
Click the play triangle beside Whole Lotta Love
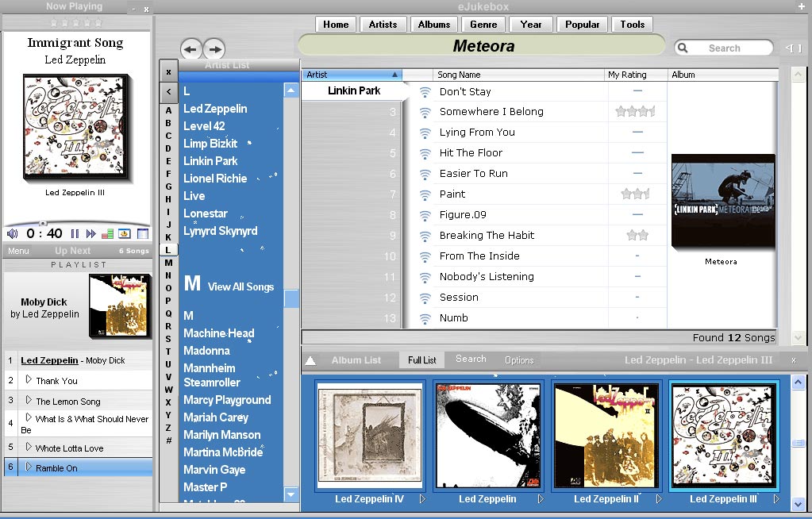point(29,447)
